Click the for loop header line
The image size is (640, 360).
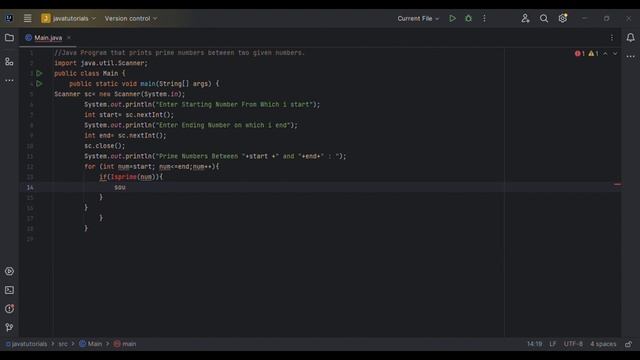pyautogui.click(x=151, y=167)
